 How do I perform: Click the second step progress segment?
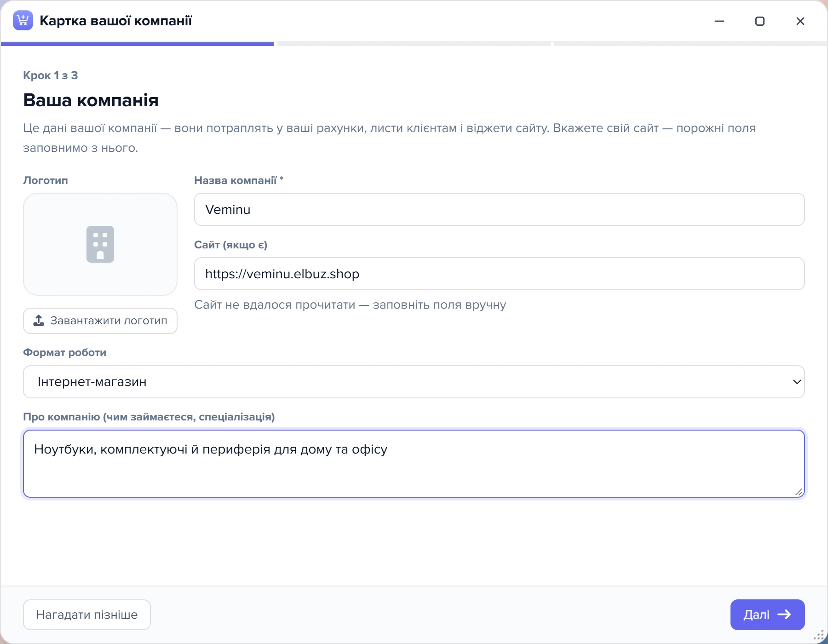(x=414, y=44)
